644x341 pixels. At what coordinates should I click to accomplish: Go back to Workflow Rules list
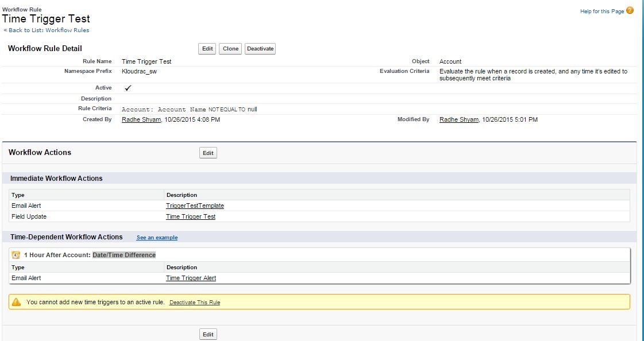point(48,30)
